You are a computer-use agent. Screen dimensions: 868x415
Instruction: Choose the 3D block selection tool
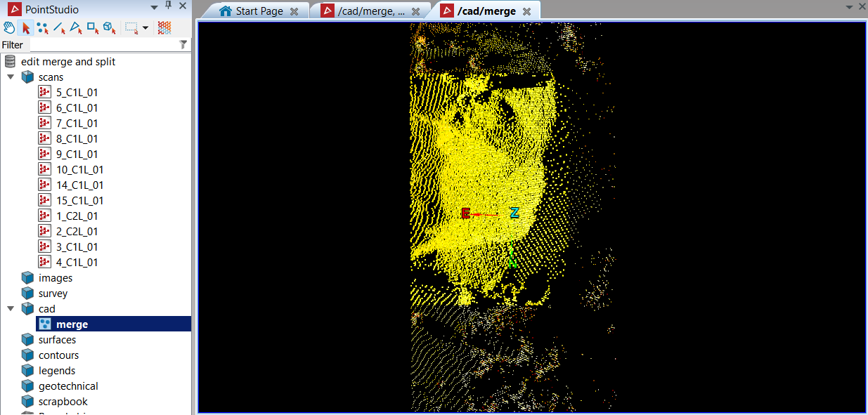pos(109,28)
